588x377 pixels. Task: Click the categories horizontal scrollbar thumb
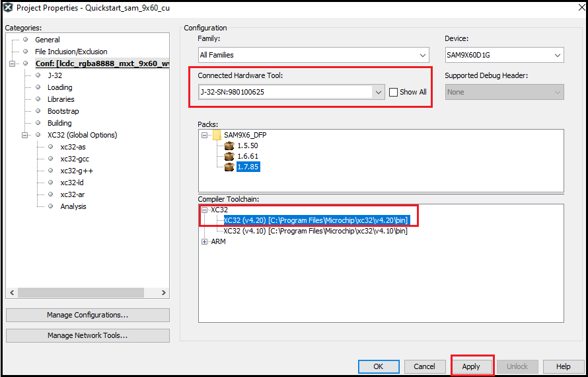tap(81, 292)
